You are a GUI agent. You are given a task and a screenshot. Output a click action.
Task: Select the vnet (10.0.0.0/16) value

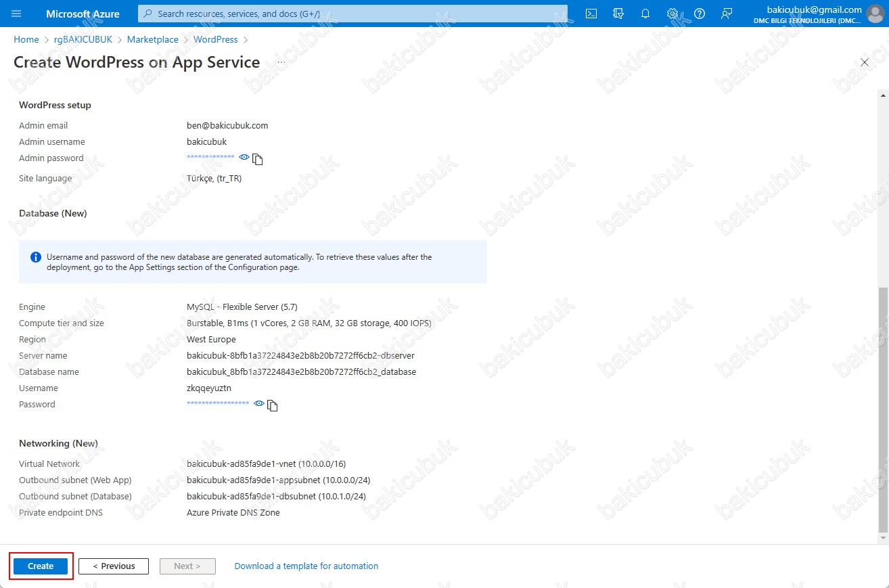pyautogui.click(x=267, y=464)
